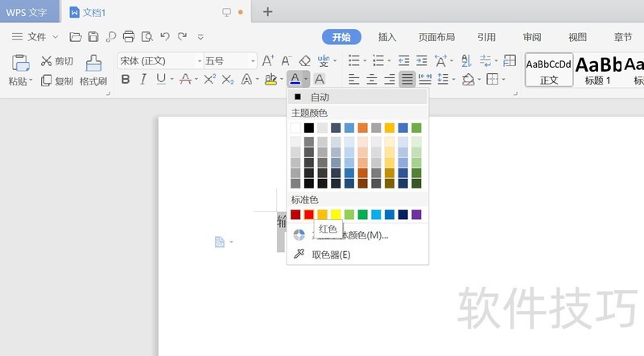Image resolution: width=644 pixels, height=356 pixels.
Task: Click the Print icon in quick toolbar
Action: tap(129, 37)
